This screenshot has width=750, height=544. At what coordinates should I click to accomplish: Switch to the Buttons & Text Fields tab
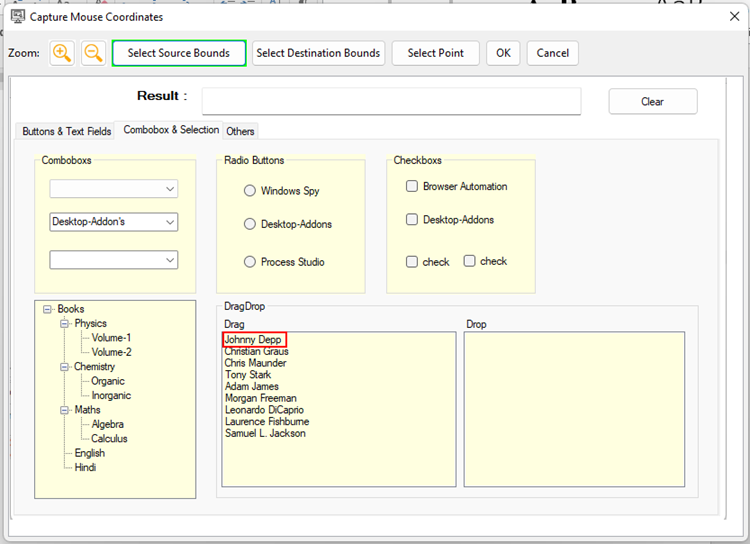click(x=67, y=131)
